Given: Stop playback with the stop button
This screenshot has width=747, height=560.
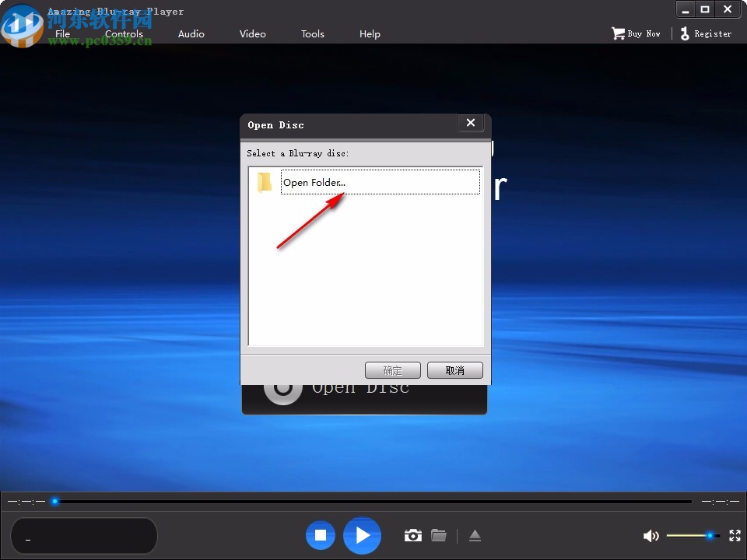Looking at the screenshot, I should coord(321,535).
